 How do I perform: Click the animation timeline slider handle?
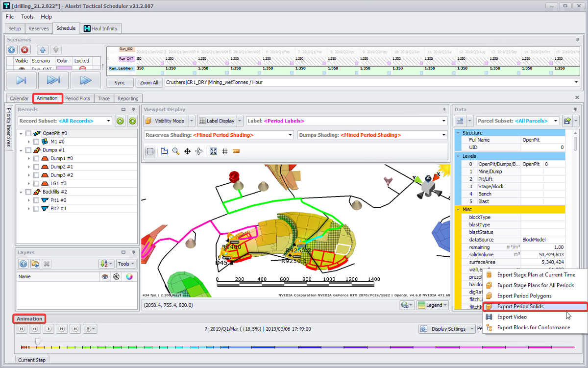click(37, 341)
